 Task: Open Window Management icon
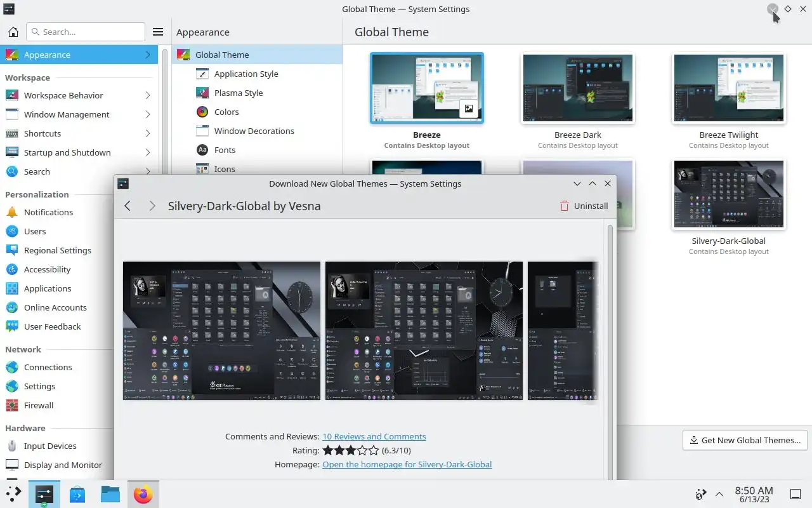(x=12, y=114)
